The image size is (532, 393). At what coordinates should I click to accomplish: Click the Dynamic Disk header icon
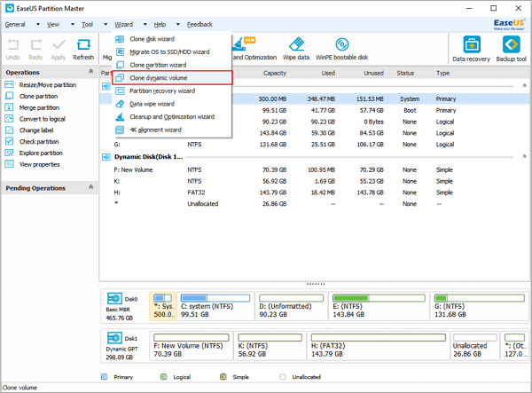tap(106, 157)
